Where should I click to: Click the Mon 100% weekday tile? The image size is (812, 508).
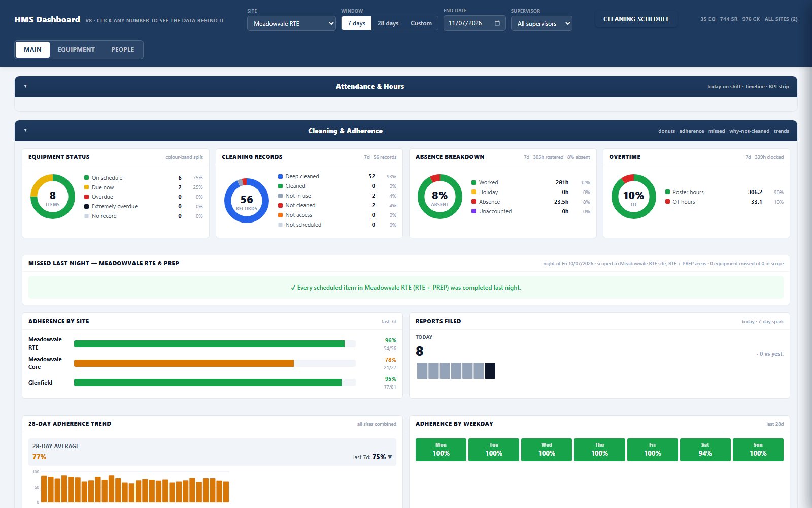[441, 450]
